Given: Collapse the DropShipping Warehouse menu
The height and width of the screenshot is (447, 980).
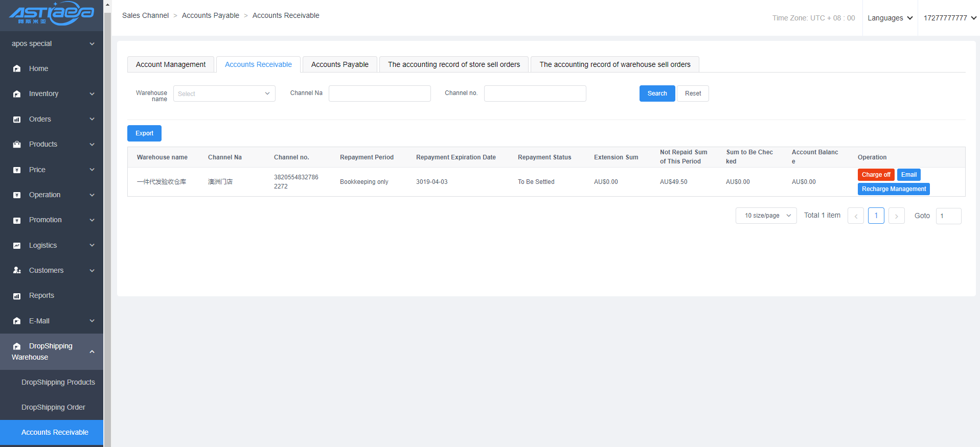Looking at the screenshot, I should pyautogui.click(x=92, y=351).
